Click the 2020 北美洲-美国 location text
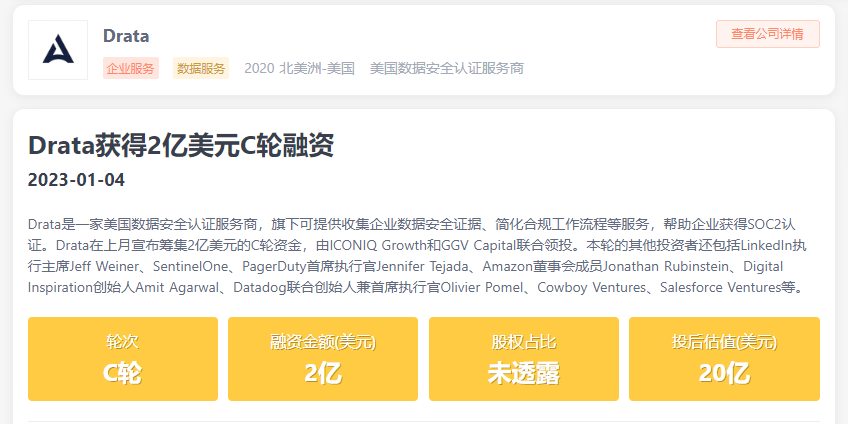 (x=299, y=68)
